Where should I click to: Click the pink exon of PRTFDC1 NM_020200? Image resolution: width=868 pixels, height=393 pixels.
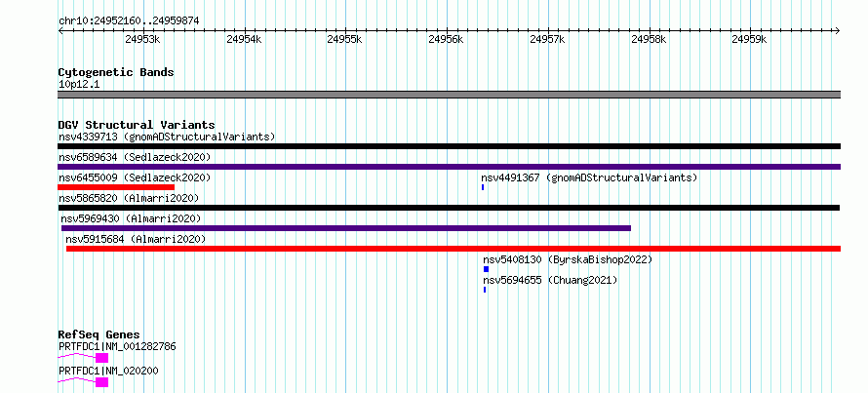[x=101, y=382]
